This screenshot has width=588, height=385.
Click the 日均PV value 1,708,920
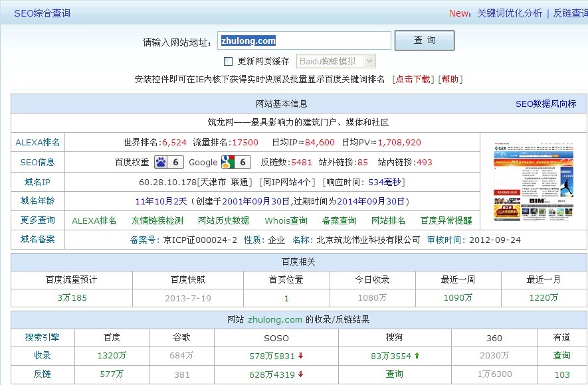tap(399, 142)
